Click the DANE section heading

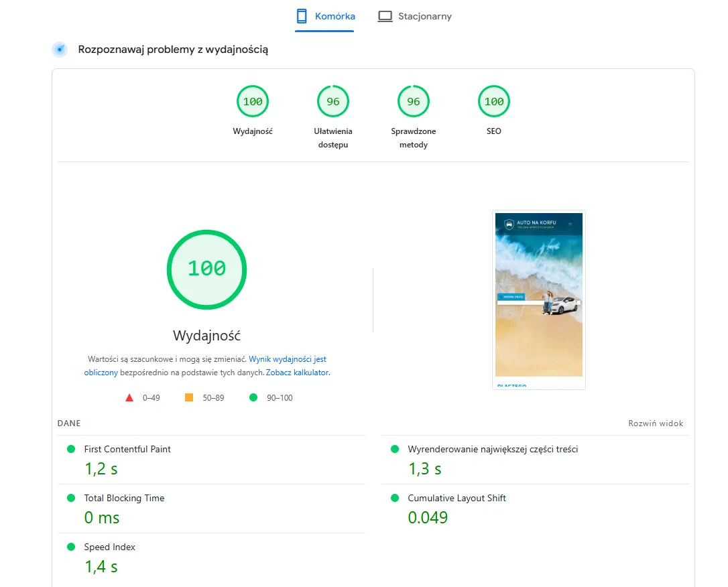coord(69,423)
